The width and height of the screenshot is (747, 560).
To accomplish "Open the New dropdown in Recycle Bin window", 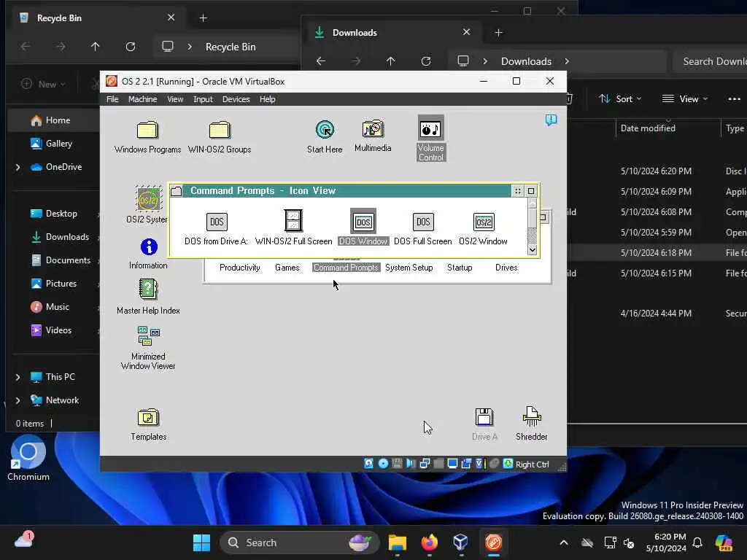I will click(43, 85).
